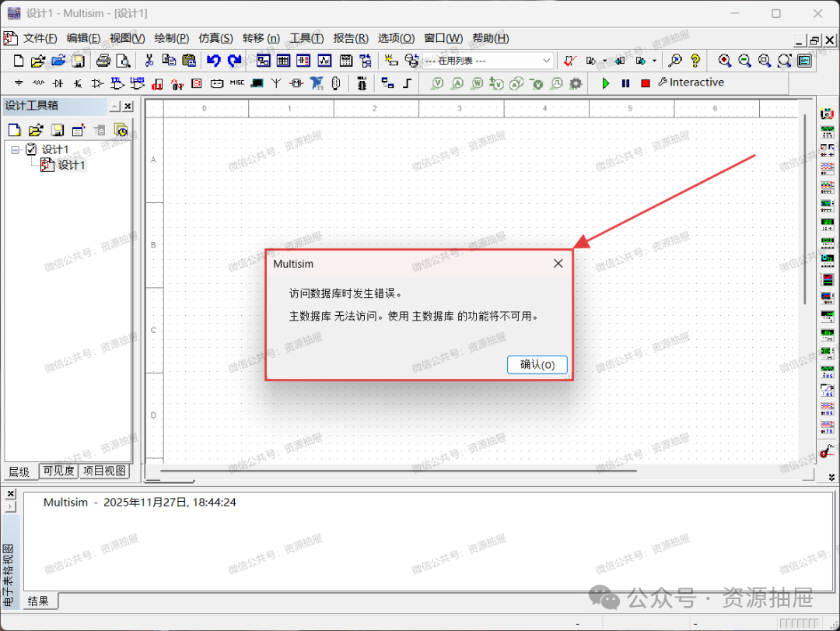Place a TTL logic component

click(x=117, y=83)
